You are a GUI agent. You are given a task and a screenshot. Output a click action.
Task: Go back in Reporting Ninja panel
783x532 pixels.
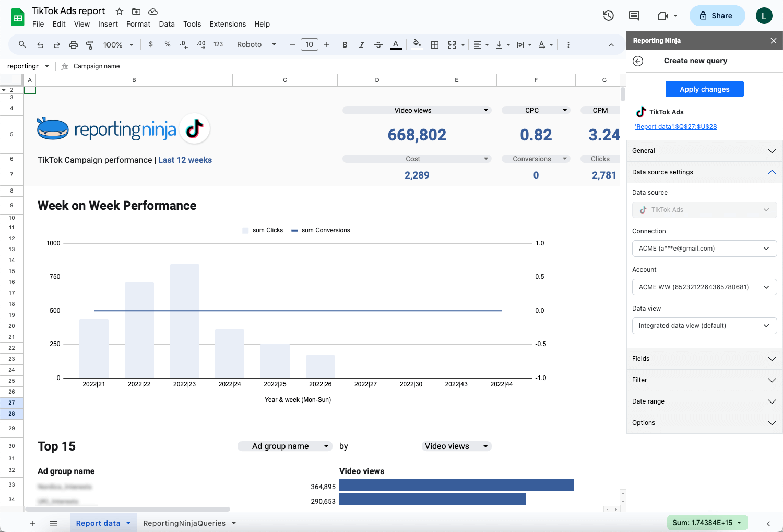point(638,61)
